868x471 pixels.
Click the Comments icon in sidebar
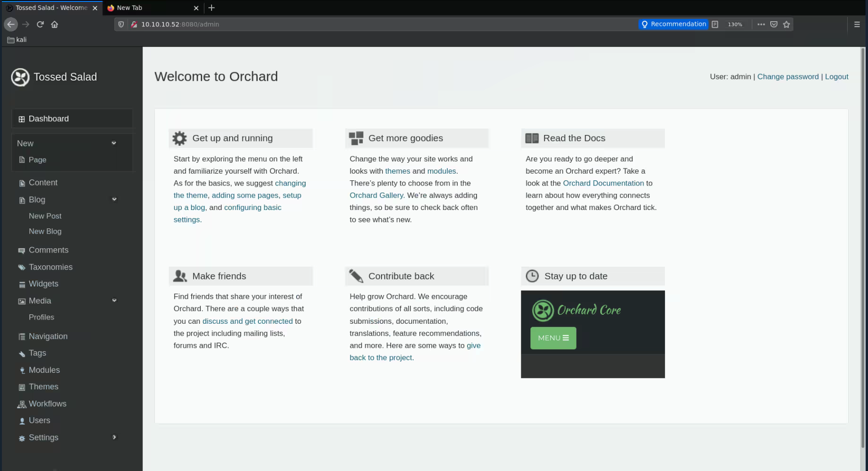(22, 251)
